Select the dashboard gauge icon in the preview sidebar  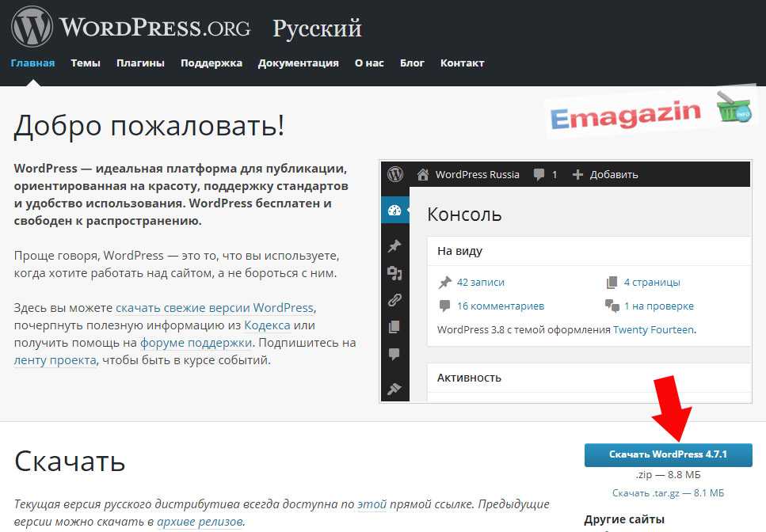394,211
